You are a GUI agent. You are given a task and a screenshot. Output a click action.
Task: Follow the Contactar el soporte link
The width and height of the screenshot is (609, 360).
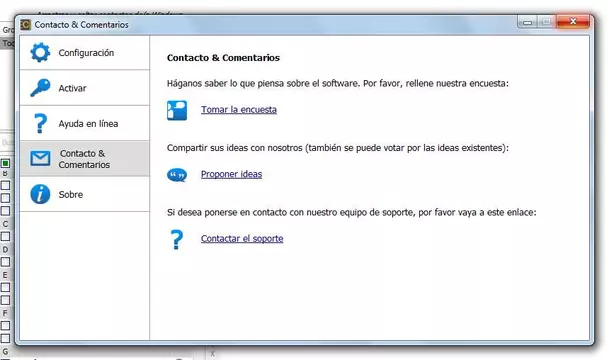point(242,239)
